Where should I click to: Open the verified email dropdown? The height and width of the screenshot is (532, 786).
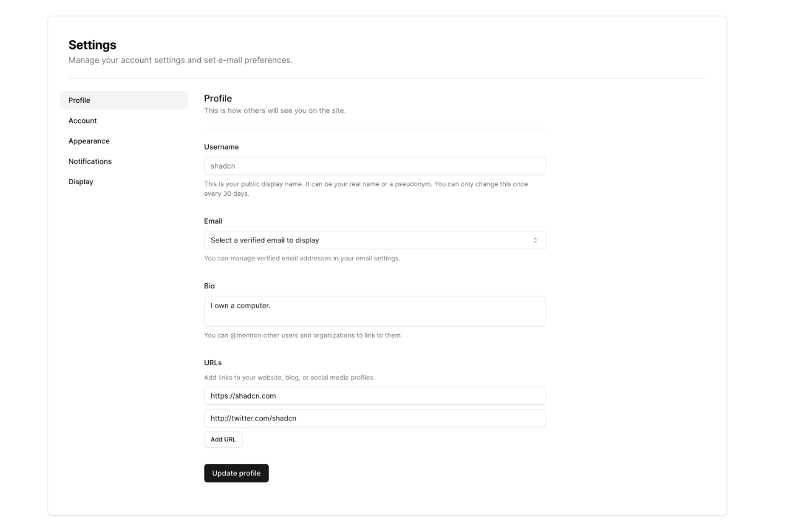tap(366, 240)
